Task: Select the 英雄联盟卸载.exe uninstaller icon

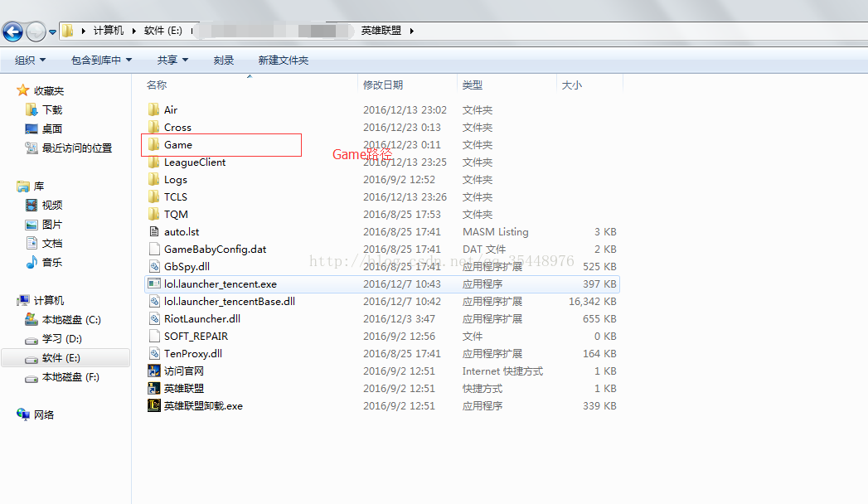Action: [x=154, y=405]
